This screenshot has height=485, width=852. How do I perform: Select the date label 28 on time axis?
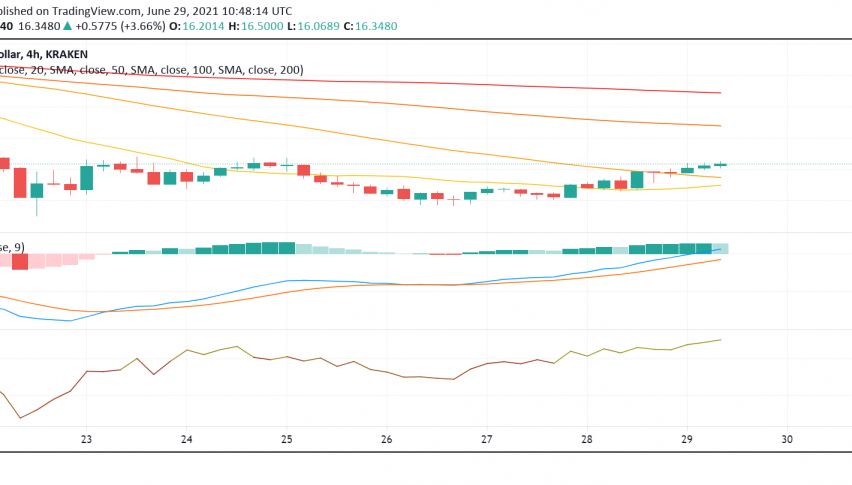click(587, 439)
